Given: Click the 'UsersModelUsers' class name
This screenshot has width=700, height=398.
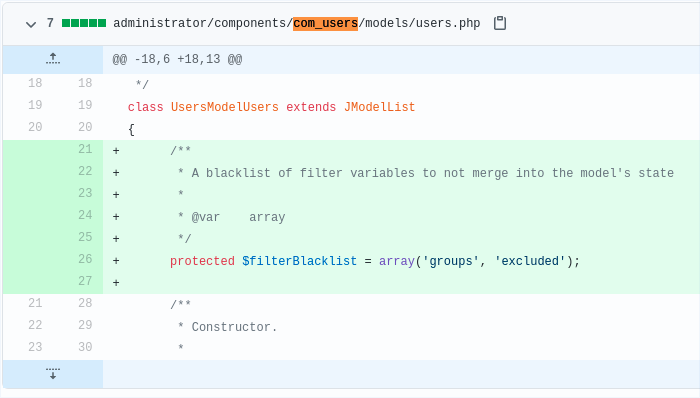Looking at the screenshot, I should (x=225, y=107).
